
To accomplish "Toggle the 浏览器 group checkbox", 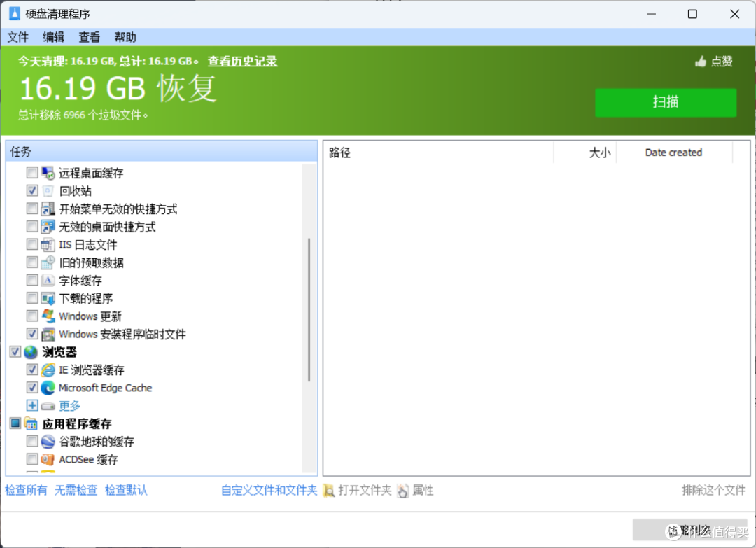I will coord(15,352).
